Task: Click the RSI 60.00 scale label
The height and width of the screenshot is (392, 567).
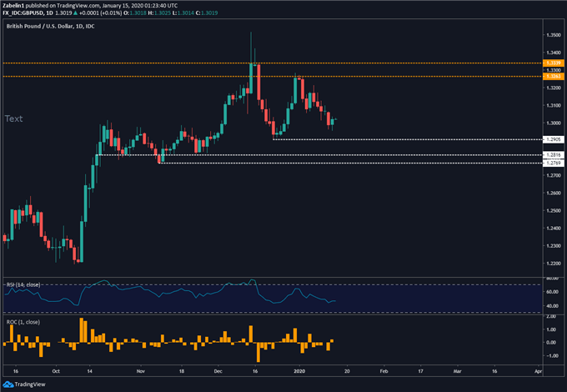Action: tap(553, 292)
